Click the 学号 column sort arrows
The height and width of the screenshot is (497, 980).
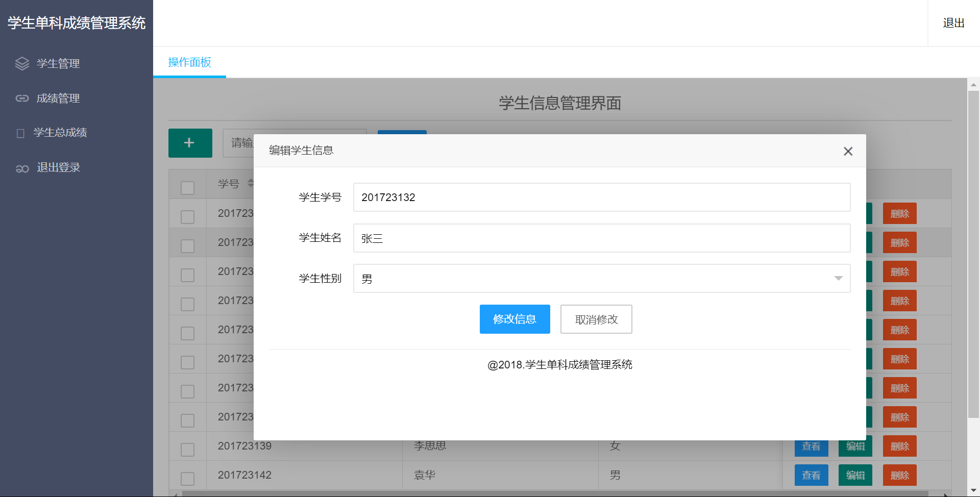[250, 183]
